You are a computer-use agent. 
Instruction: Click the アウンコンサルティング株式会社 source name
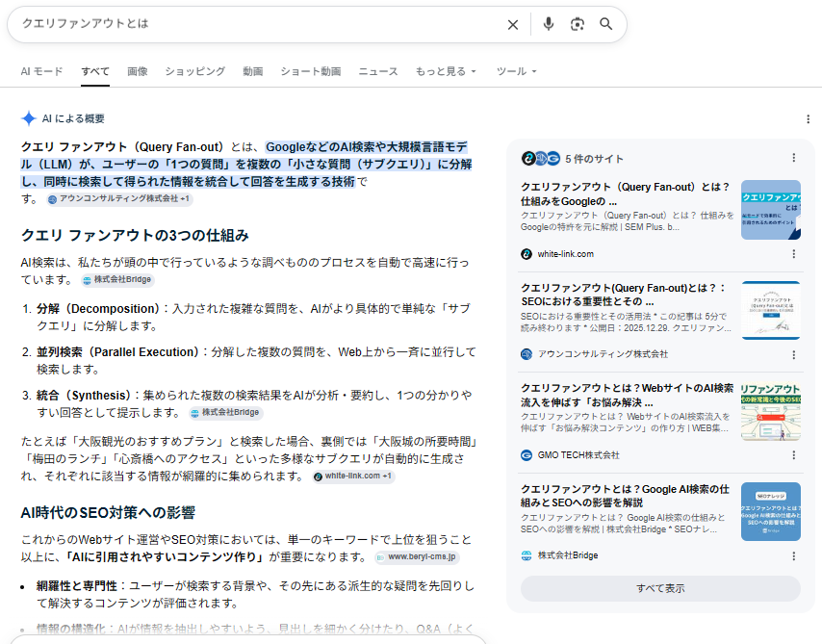pyautogui.click(x=603, y=354)
